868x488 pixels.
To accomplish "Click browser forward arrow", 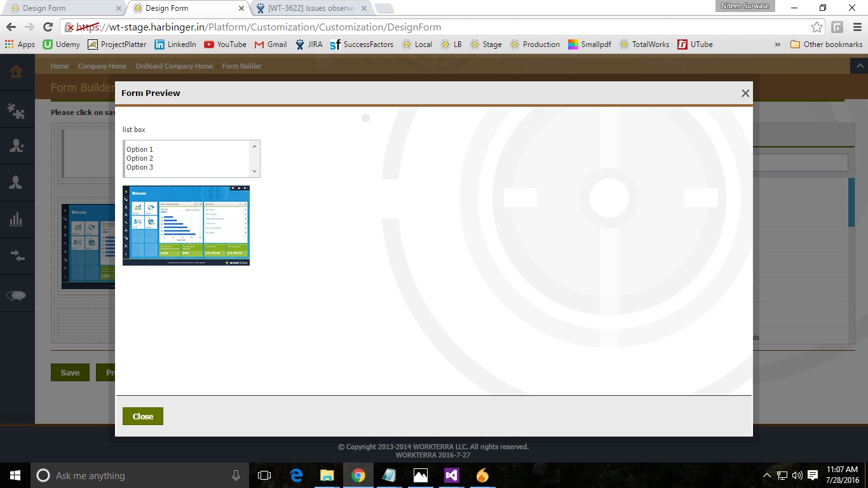I will (x=29, y=27).
